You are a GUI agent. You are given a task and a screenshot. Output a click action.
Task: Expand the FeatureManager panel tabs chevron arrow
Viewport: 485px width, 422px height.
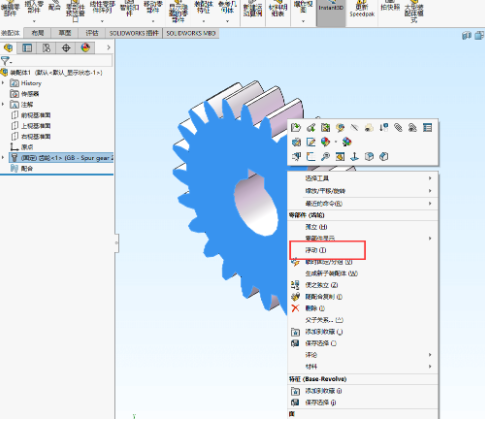coord(108,48)
